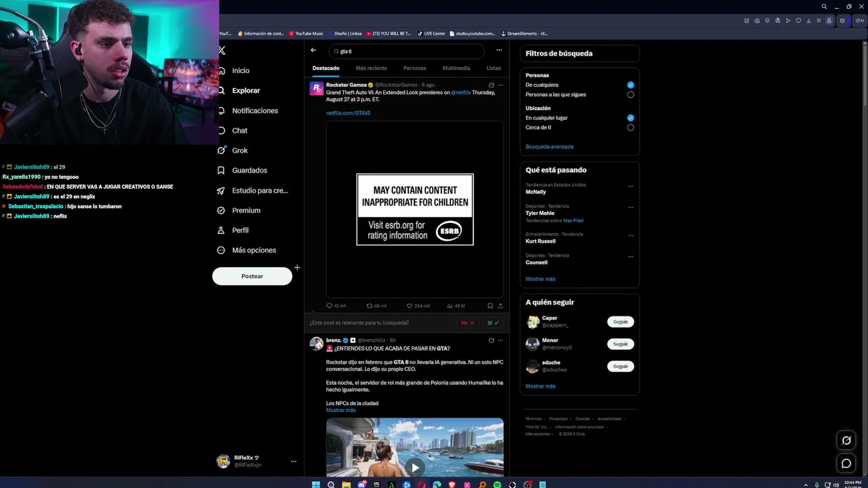The height and width of the screenshot is (488, 868).
Task: Open the Windows Start menu
Action: coord(315,485)
